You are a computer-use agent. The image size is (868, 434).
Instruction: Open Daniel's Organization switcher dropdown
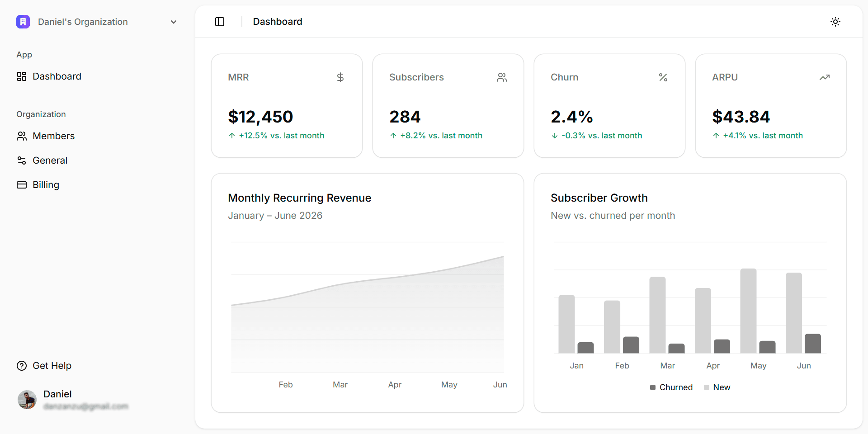pyautogui.click(x=97, y=22)
